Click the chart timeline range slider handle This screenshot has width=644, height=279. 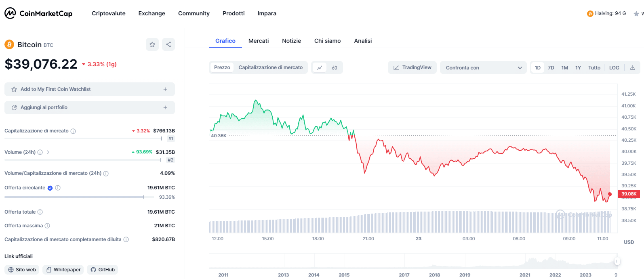(617, 261)
